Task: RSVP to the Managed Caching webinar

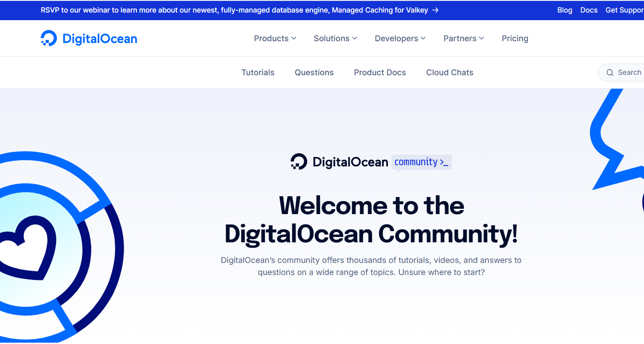Action: [237, 10]
